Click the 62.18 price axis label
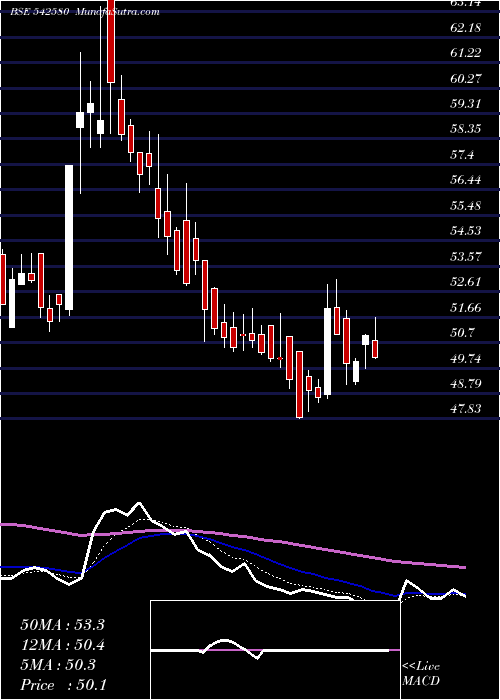The width and height of the screenshot is (500, 700). coord(466,28)
